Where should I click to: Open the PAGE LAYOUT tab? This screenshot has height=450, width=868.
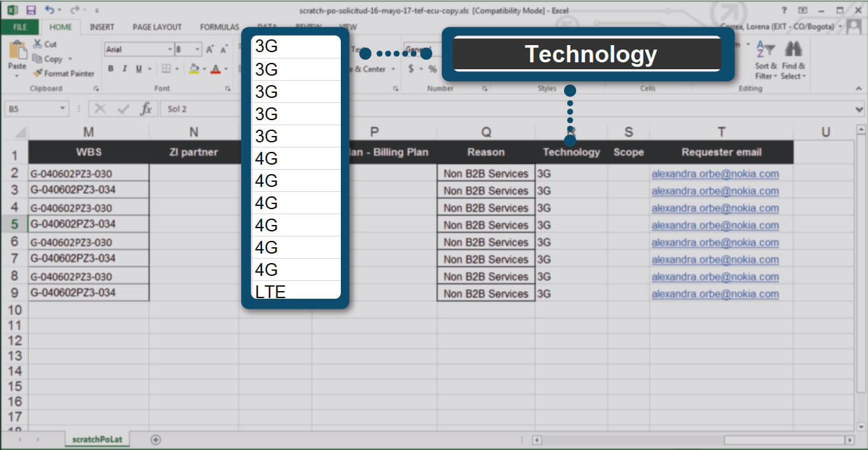click(157, 27)
